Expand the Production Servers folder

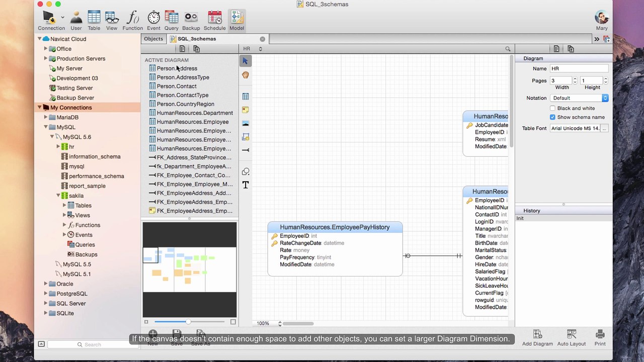pyautogui.click(x=45, y=58)
